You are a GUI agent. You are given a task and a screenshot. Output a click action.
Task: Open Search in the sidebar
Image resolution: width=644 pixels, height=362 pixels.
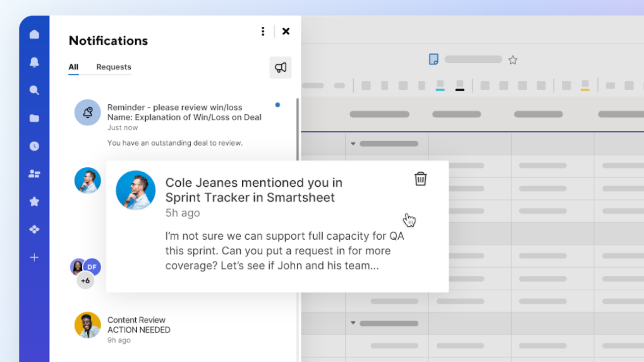[34, 90]
